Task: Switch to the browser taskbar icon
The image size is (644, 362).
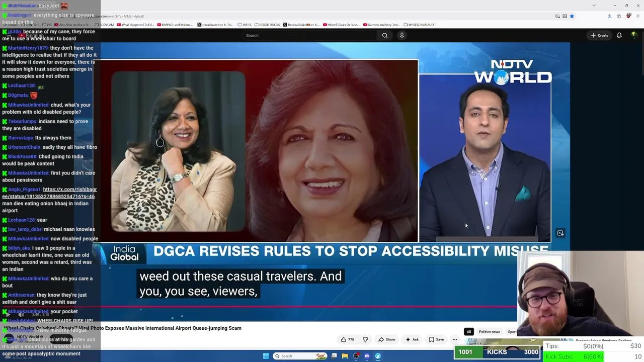Action: click(378, 356)
